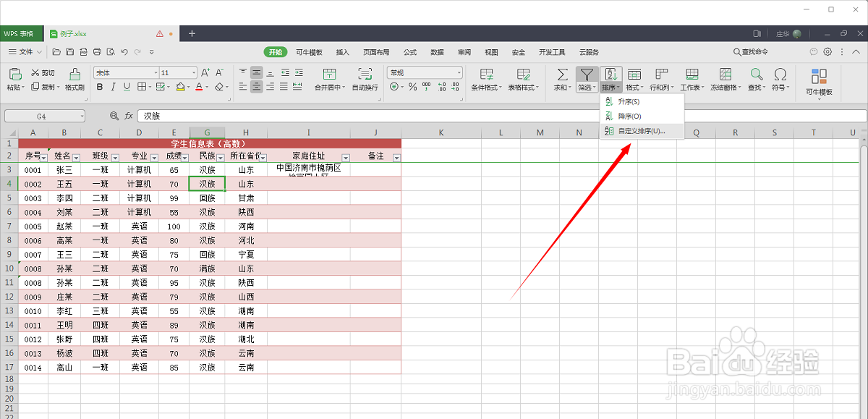This screenshot has width=868, height=419.
Task: Click the Wrap Text (自动换行) icon
Action: (365, 74)
